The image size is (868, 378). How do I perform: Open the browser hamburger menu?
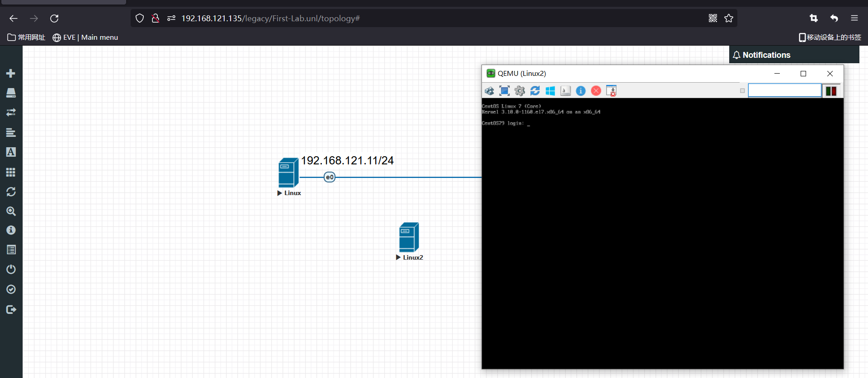click(854, 18)
